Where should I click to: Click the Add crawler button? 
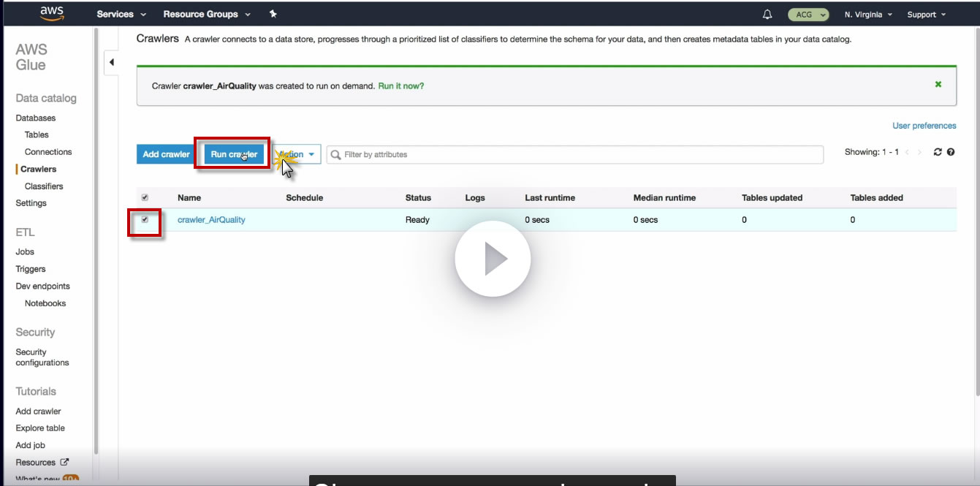tap(167, 154)
